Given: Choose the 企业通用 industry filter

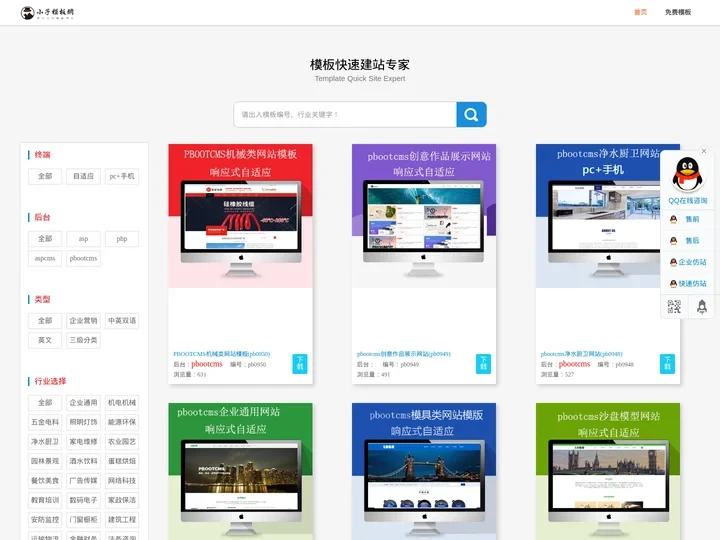Looking at the screenshot, I should coord(83,403).
